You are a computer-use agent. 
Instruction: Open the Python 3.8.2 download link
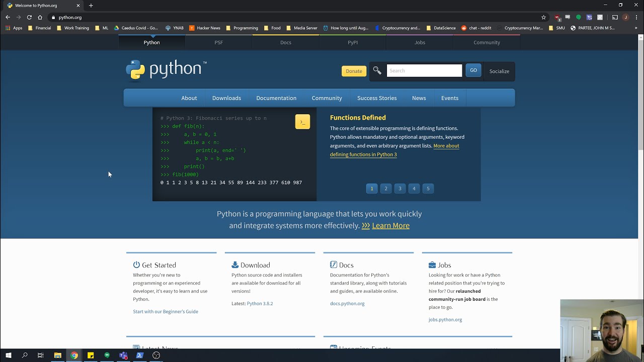point(260,304)
